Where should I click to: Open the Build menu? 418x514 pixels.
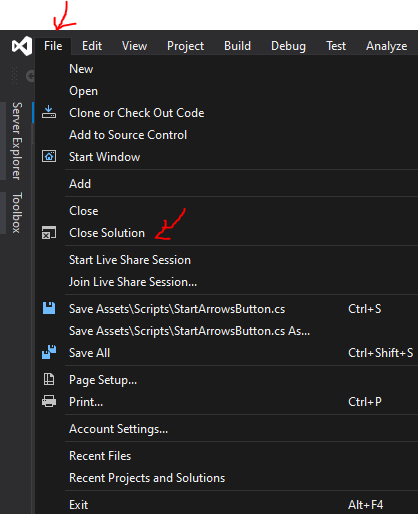coord(237,46)
